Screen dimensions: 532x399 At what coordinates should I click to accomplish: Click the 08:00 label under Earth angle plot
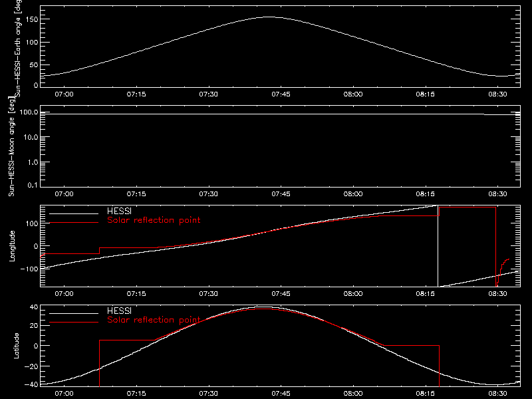[x=353, y=94]
